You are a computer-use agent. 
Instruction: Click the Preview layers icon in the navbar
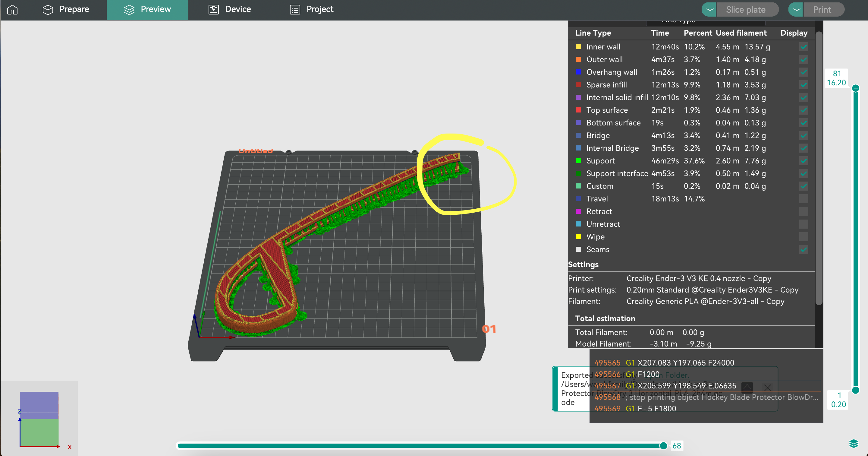click(x=129, y=9)
